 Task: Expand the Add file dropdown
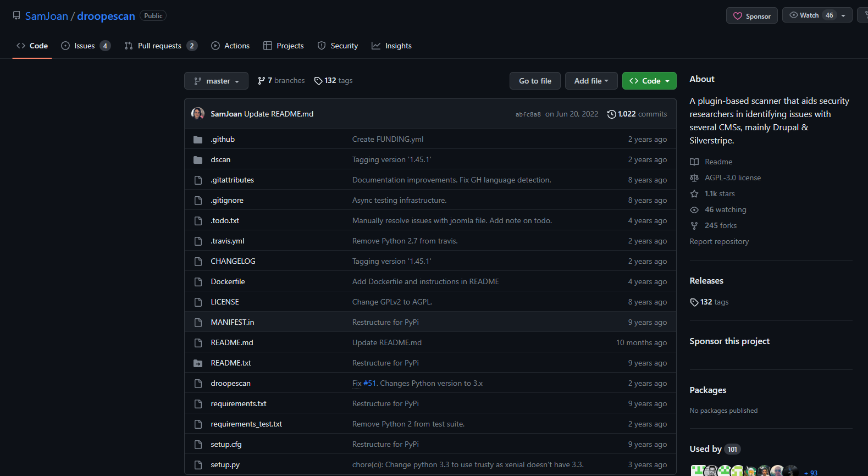point(591,81)
